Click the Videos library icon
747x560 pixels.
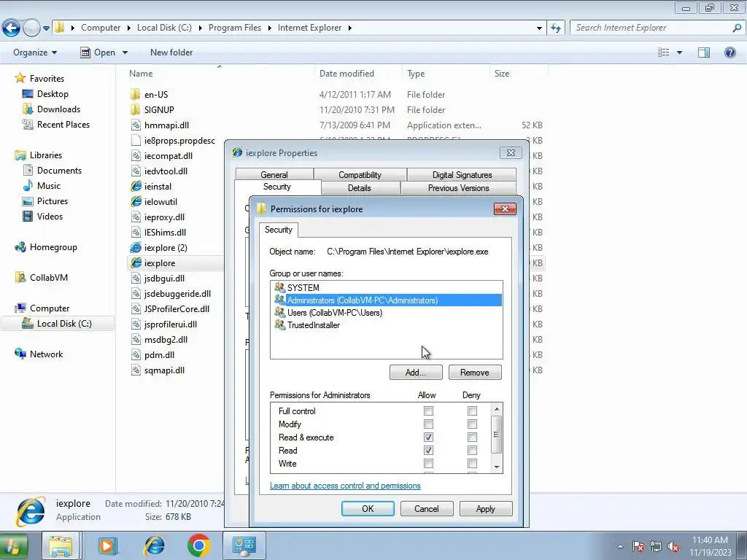click(28, 216)
